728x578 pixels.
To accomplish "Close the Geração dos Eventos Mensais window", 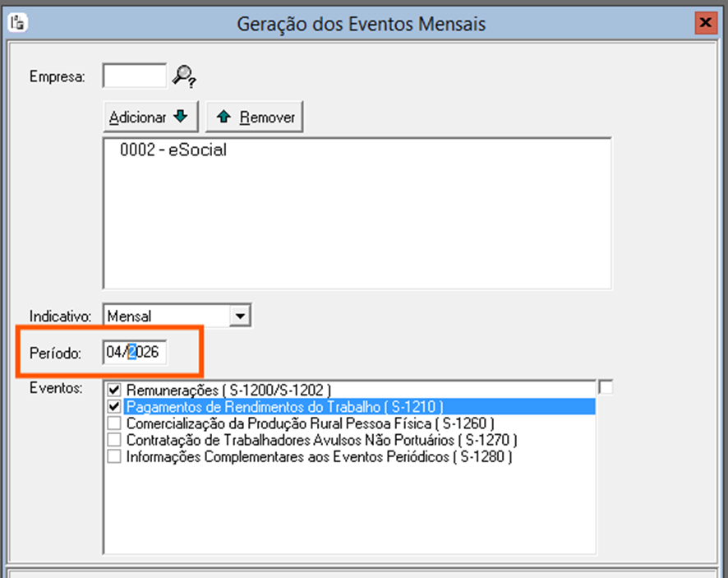I will pos(704,23).
